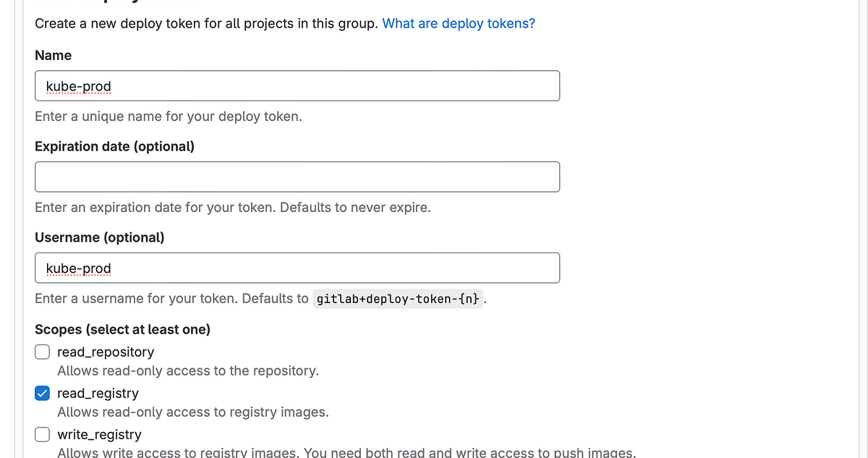The width and height of the screenshot is (868, 458).
Task: Click the 'Username (optional)' label
Action: coord(99,237)
